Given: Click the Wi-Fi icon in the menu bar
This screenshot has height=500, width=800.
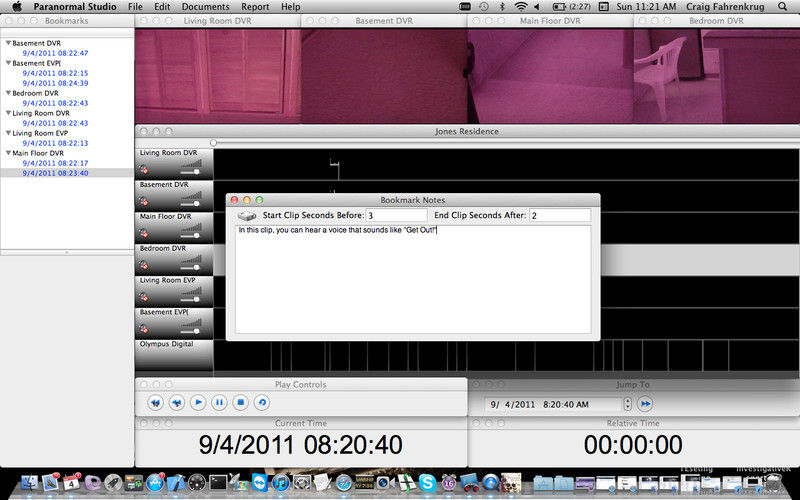Looking at the screenshot, I should [x=520, y=7].
